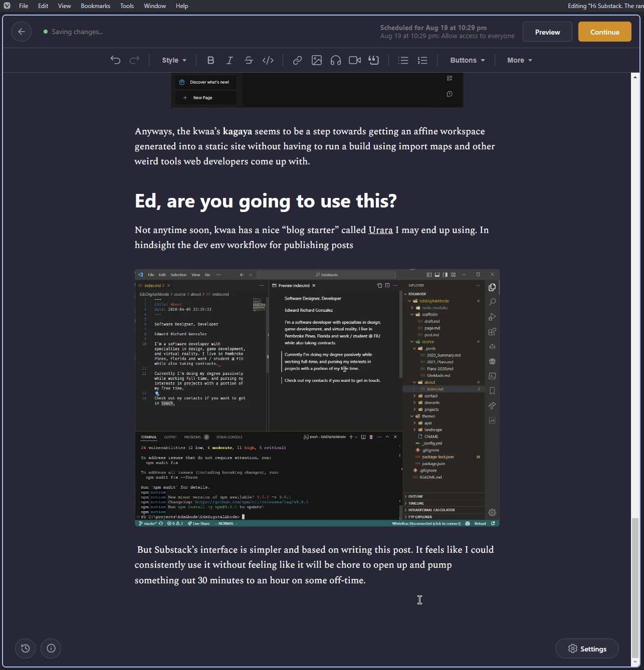The width and height of the screenshot is (644, 670).
Task: Toggle italic formatting
Action: 230,60
